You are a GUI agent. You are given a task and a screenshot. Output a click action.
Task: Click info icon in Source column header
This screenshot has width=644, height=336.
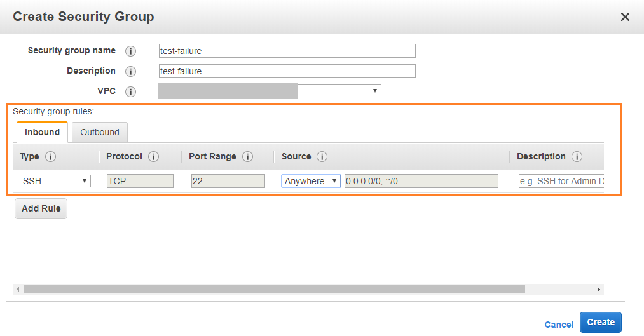(322, 157)
